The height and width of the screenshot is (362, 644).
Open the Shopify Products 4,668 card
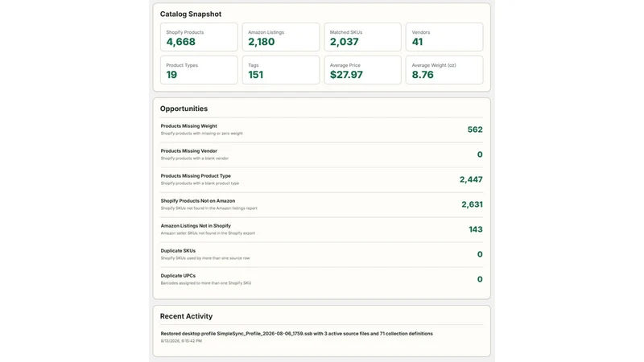coord(199,37)
